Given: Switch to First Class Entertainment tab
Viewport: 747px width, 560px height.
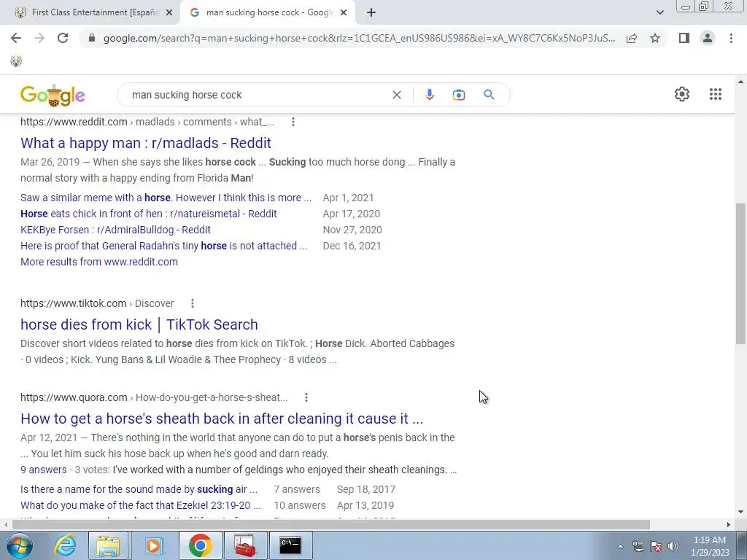Looking at the screenshot, I should 94,12.
